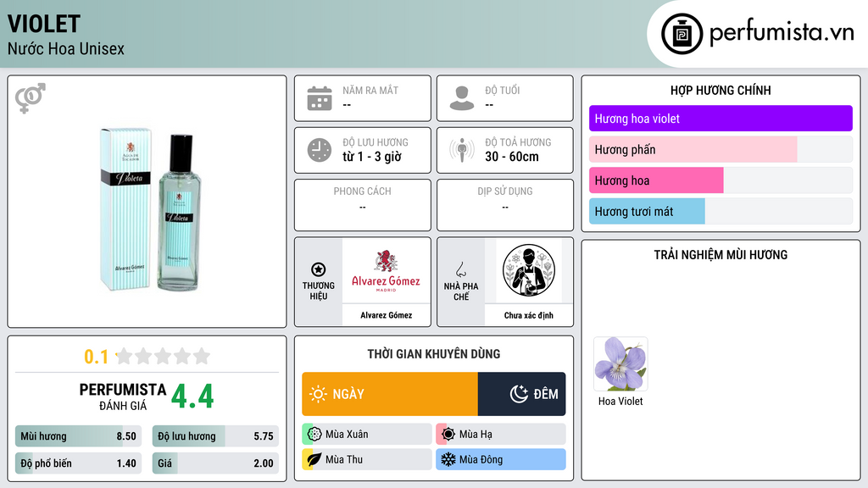Select the Hương phấn accord bar

(x=721, y=149)
